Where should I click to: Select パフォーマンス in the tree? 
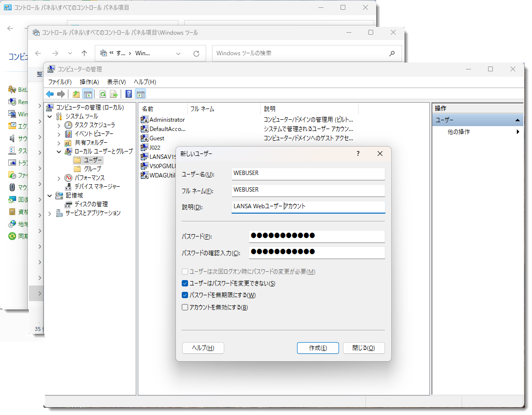89,177
